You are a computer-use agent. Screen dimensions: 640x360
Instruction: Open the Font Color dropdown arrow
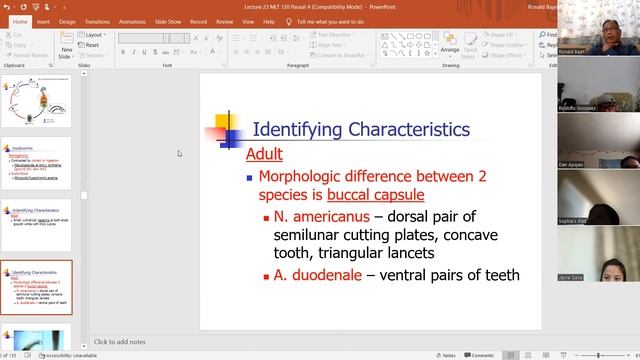(x=220, y=52)
